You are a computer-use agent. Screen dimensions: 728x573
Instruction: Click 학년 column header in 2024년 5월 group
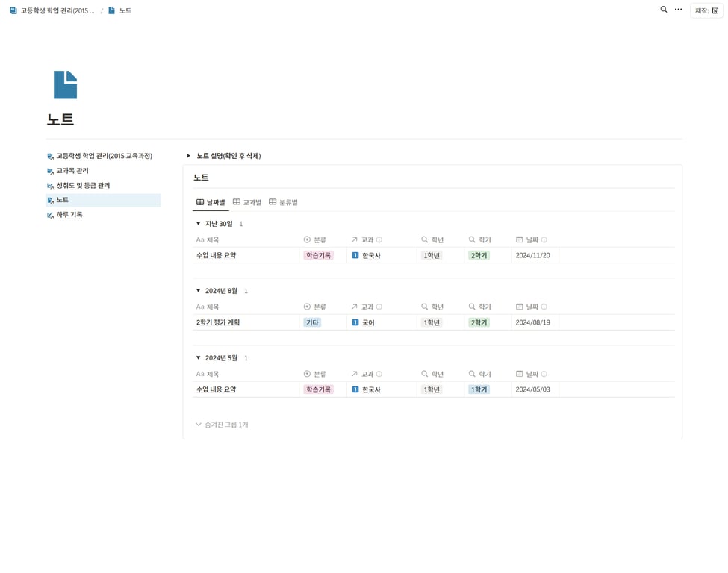tap(432, 374)
